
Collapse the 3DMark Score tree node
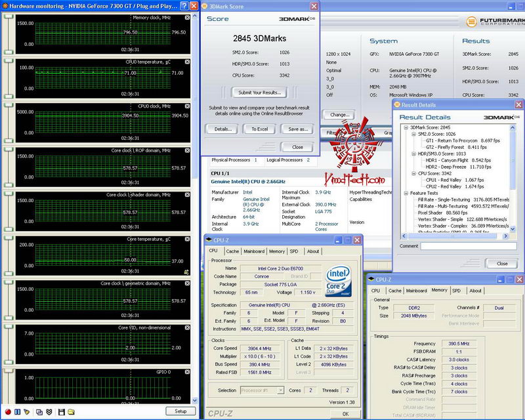(406, 127)
